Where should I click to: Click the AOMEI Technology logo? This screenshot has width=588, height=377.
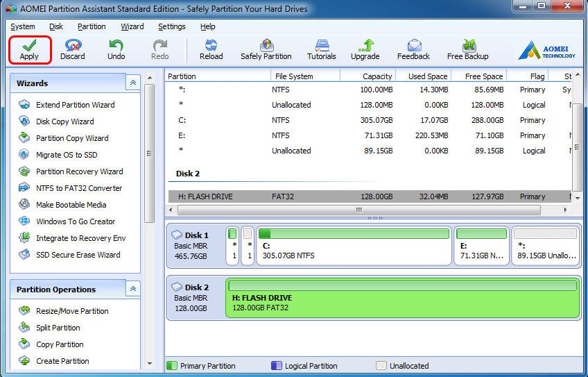(x=547, y=51)
